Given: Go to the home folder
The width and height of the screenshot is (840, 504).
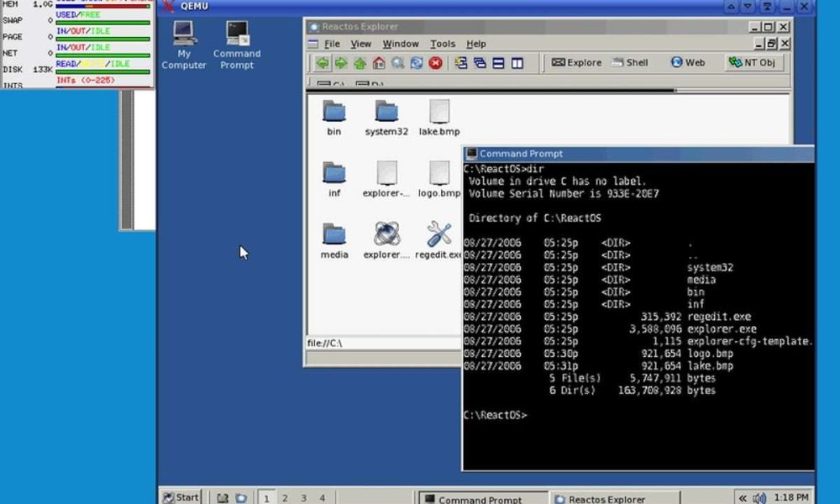Looking at the screenshot, I should coord(378,62).
